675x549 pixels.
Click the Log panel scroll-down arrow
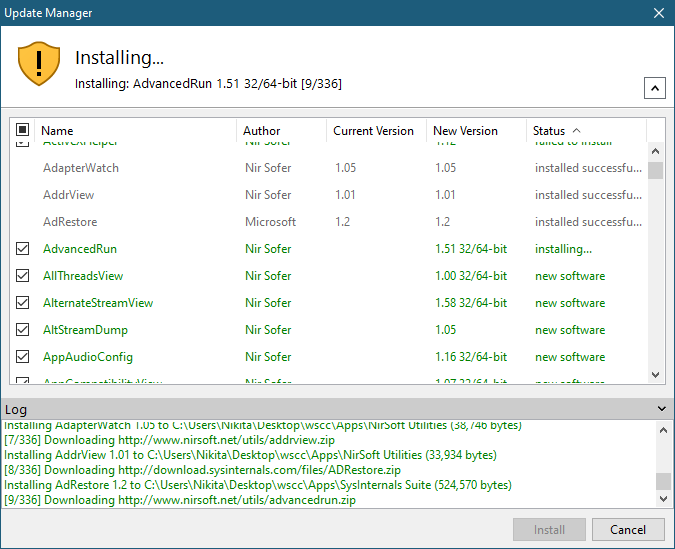(x=663, y=499)
